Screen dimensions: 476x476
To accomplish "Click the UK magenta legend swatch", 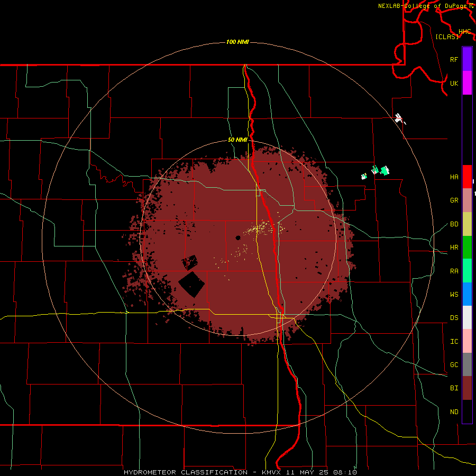I will pyautogui.click(x=467, y=83).
